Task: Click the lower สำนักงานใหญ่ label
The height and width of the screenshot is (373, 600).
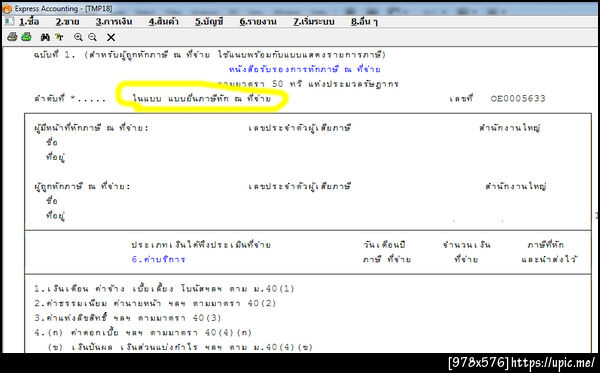Action: (515, 186)
